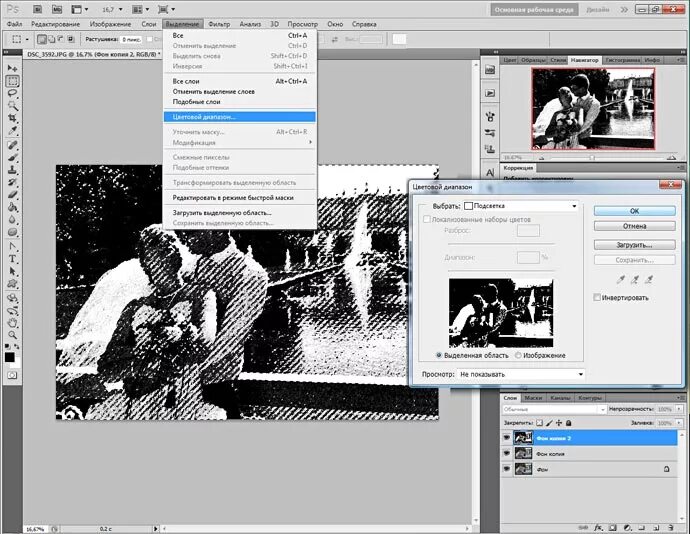Click the Отмена button

(635, 226)
